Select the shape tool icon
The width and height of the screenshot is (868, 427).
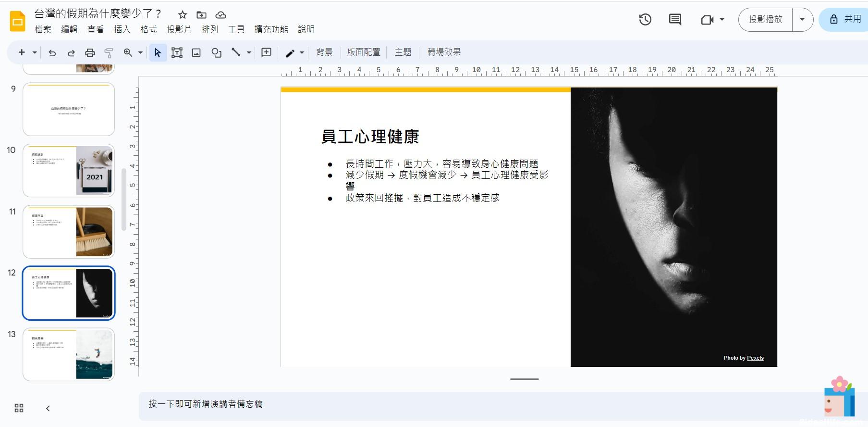click(216, 53)
